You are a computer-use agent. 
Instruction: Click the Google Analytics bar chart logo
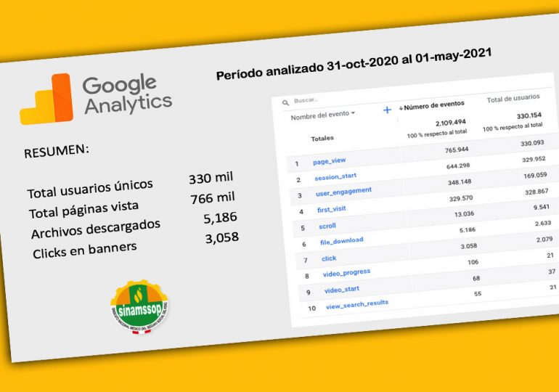tap(46, 99)
